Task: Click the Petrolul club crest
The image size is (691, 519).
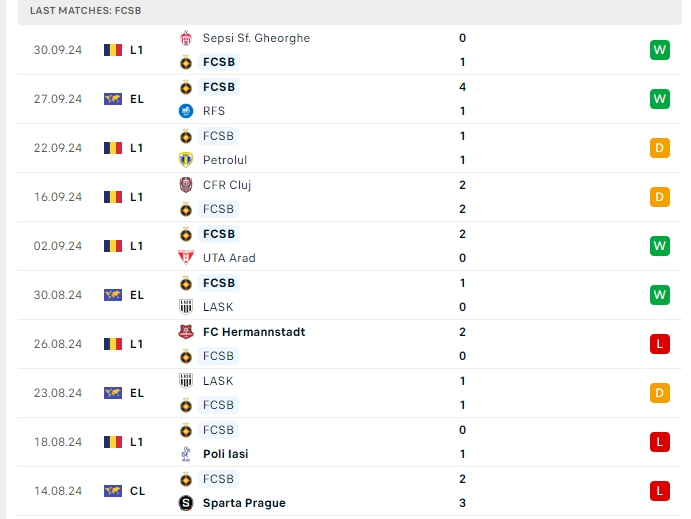Action: pos(185,160)
